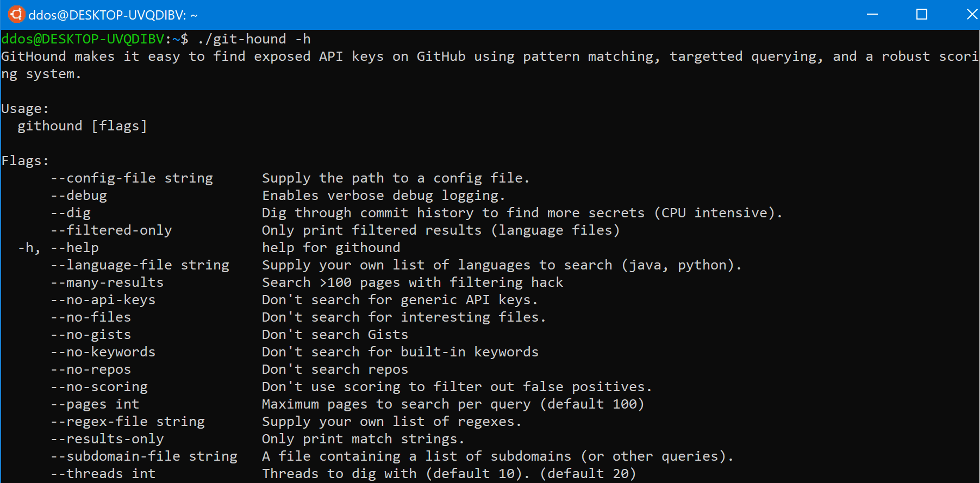Click the --regex-file string flag

click(128, 422)
